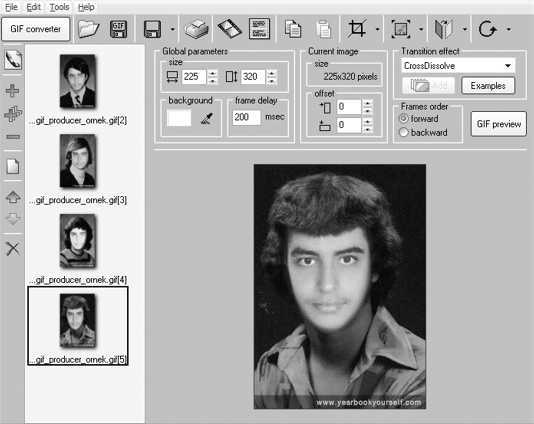Expand the crop tool dropdown arrow
The height and width of the screenshot is (424, 534).
[x=377, y=29]
